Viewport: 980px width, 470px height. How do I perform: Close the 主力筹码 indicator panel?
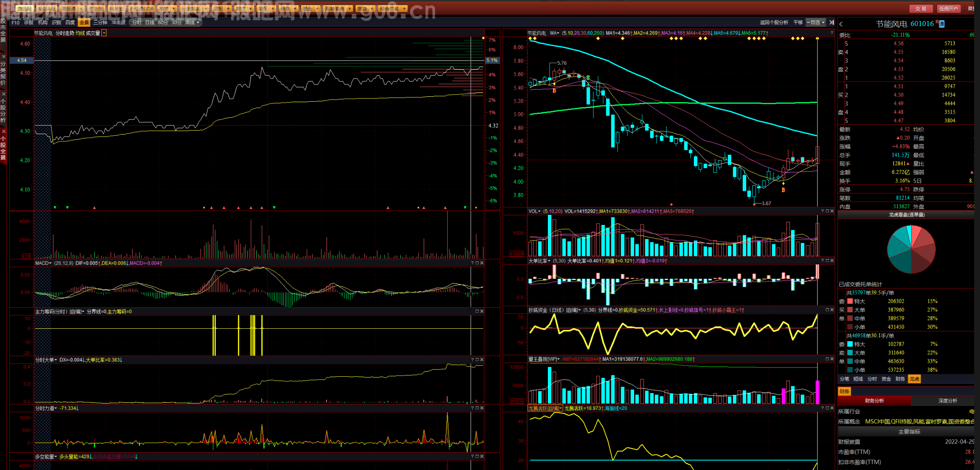coord(482,311)
